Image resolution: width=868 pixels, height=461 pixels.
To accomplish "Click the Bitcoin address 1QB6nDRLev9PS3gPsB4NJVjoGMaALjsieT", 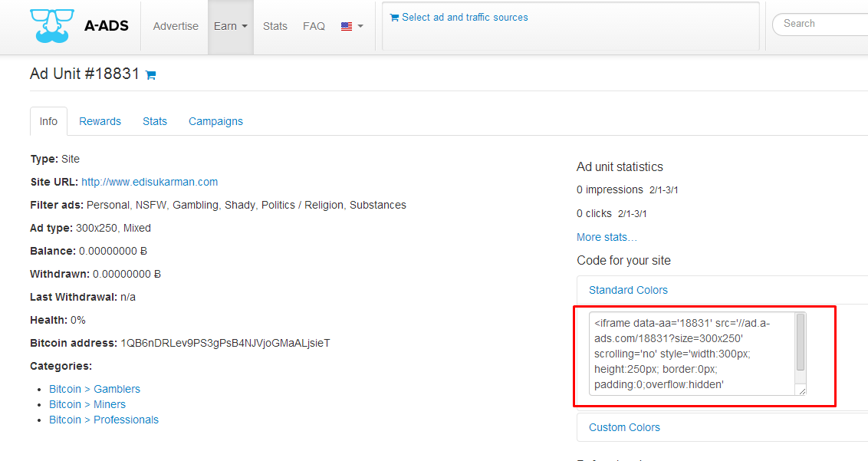I will [x=225, y=343].
